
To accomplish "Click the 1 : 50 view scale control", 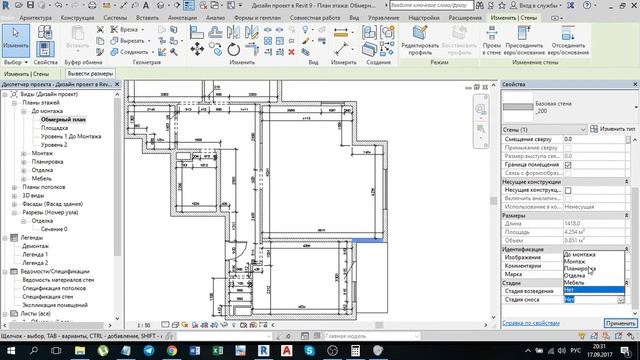I will click(x=144, y=325).
